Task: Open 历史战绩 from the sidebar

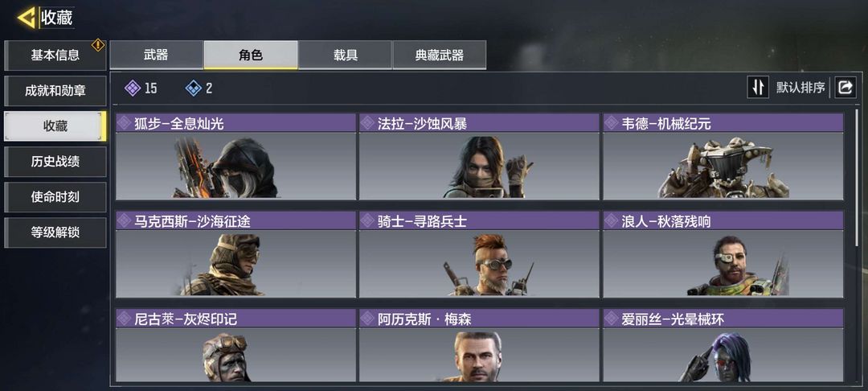Action: click(x=55, y=162)
